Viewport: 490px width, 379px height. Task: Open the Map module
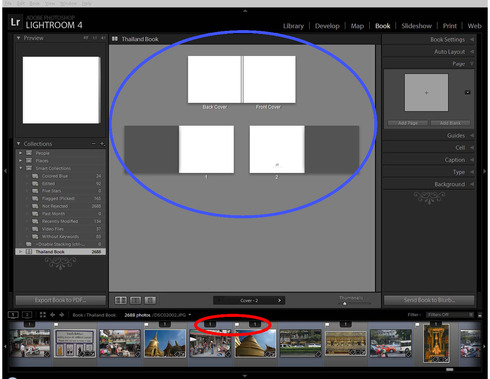tap(357, 26)
